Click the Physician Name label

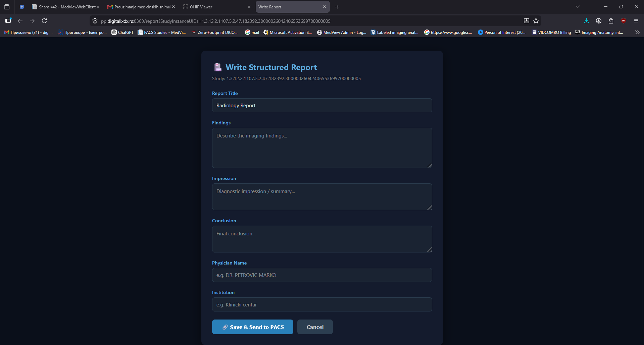229,263
